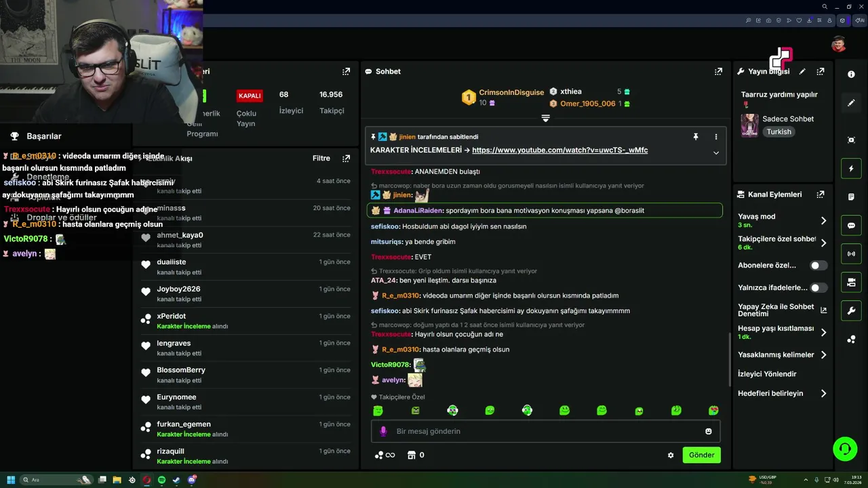Pop out the stream stats panel

(347, 71)
